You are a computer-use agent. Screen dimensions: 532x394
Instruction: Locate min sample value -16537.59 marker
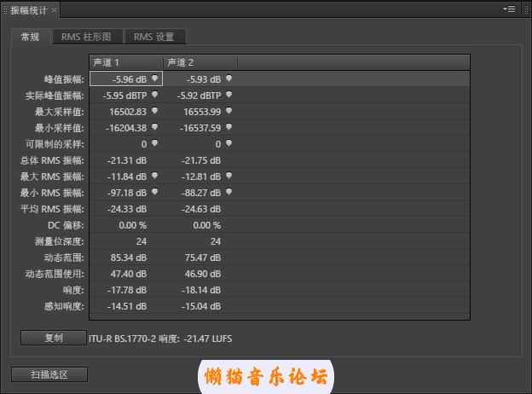(229, 127)
